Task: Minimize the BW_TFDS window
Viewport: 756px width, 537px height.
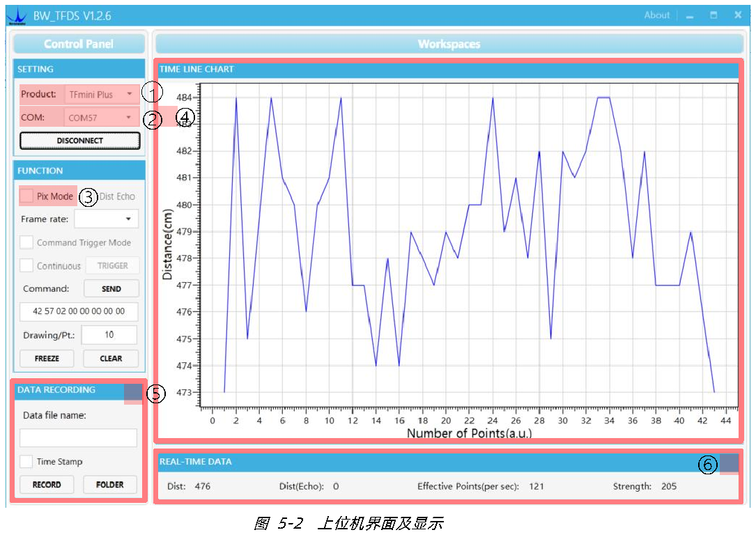Action: tap(690, 16)
